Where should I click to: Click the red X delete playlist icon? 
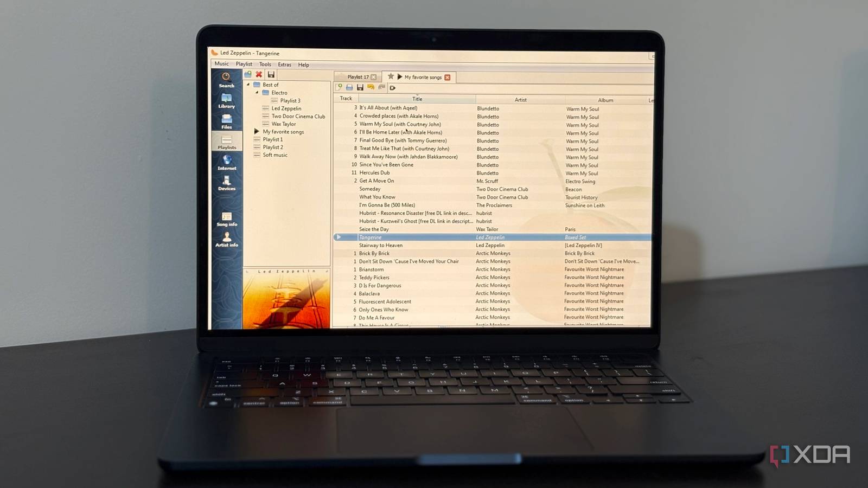[x=259, y=74]
